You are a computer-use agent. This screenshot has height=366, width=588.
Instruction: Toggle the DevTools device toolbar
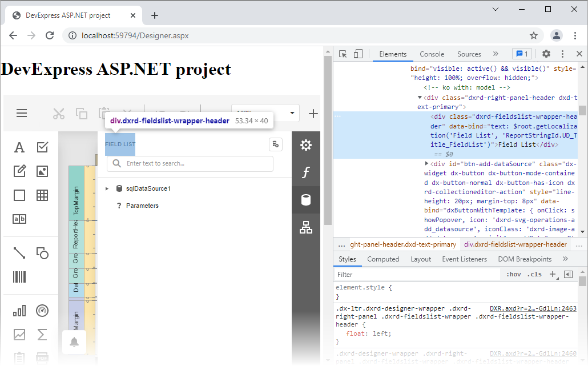coord(358,54)
